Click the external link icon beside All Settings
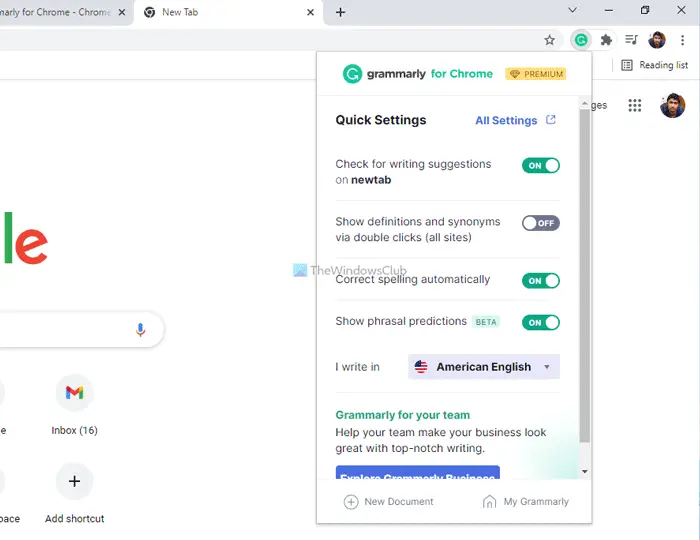The image size is (700, 540). click(x=551, y=120)
